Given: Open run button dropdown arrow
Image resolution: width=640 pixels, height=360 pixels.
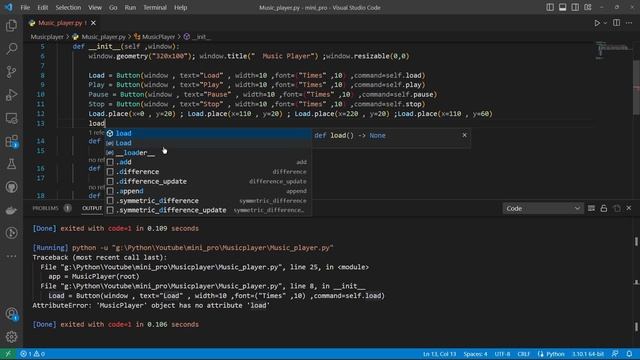Looking at the screenshot, I should click(x=605, y=23).
